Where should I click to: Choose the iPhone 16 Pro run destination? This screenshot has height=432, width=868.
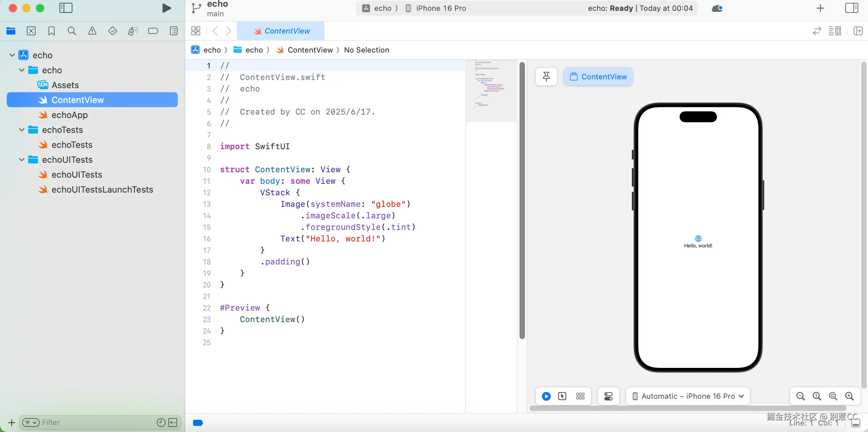[436, 8]
